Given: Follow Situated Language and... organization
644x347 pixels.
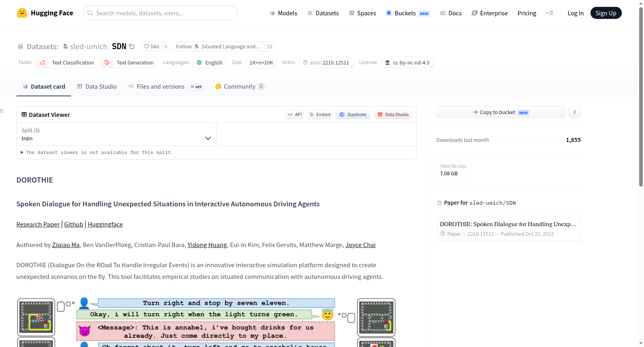Looking at the screenshot, I should click(x=219, y=46).
